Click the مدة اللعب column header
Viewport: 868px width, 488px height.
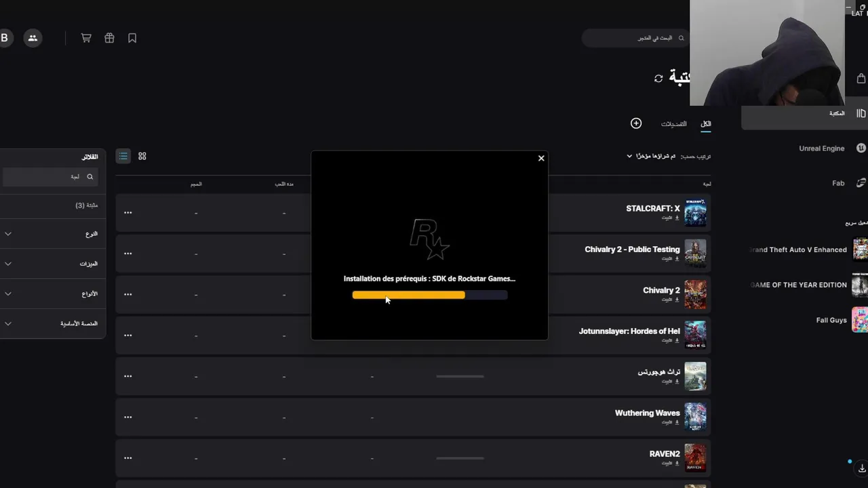(284, 184)
